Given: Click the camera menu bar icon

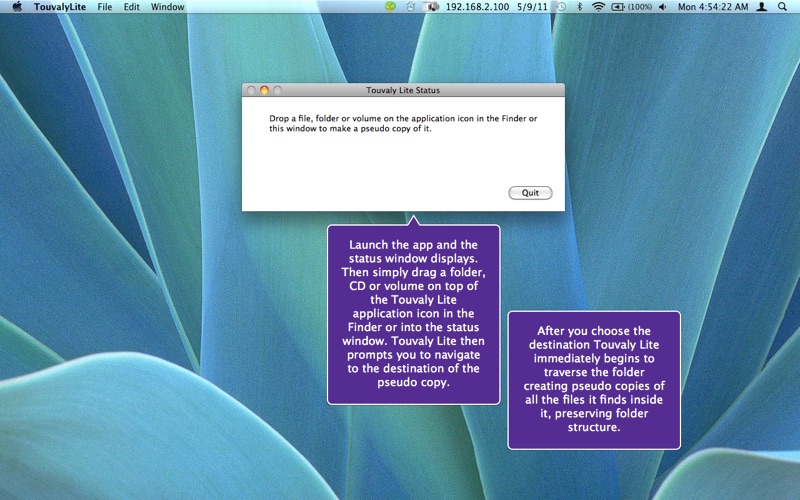Looking at the screenshot, I should pos(431,7).
